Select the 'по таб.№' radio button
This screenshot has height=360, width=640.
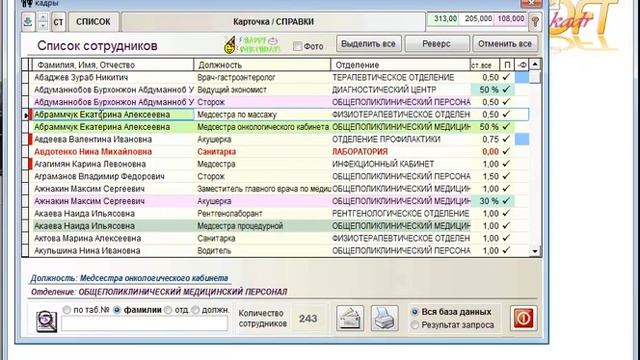[67, 310]
